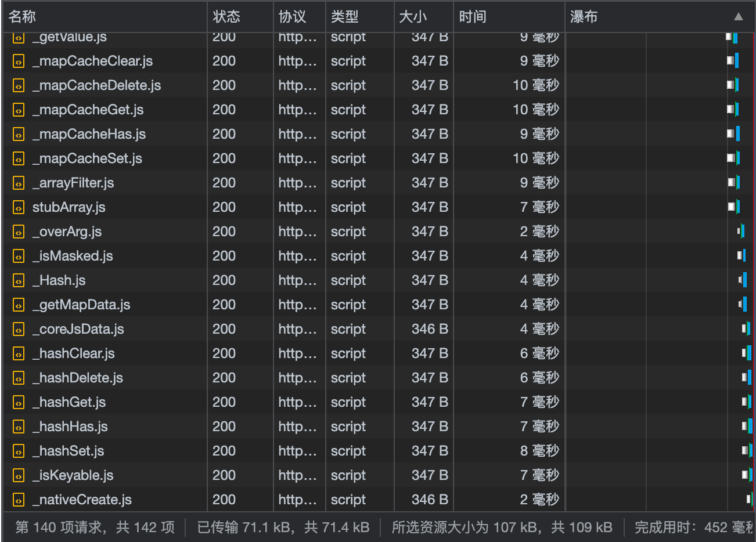Click the script icon beside _Hash.js
The width and height of the screenshot is (756, 542).
[19, 280]
